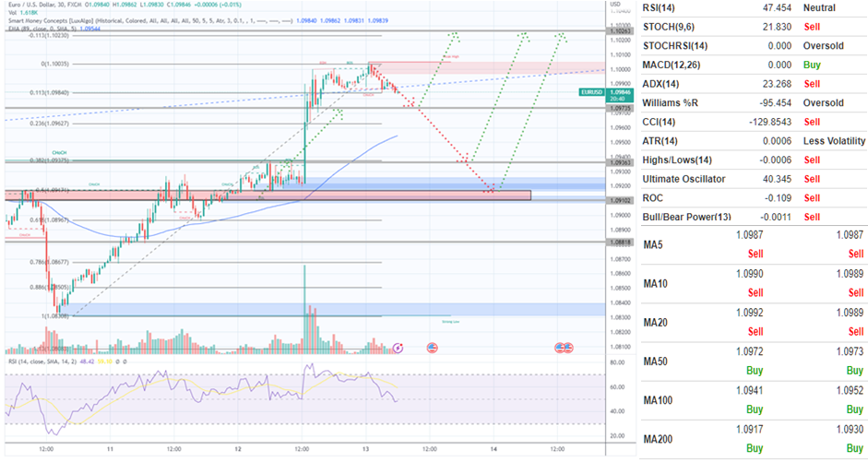Click the 0(1.10035) Fibonacci level label
Screen dimensions: 868x462
(x=55, y=64)
